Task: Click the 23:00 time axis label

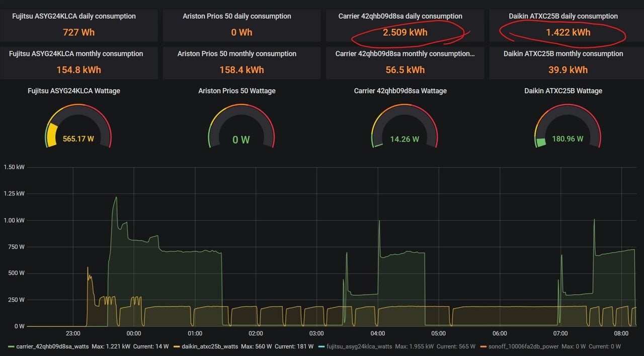Action: tap(73, 333)
